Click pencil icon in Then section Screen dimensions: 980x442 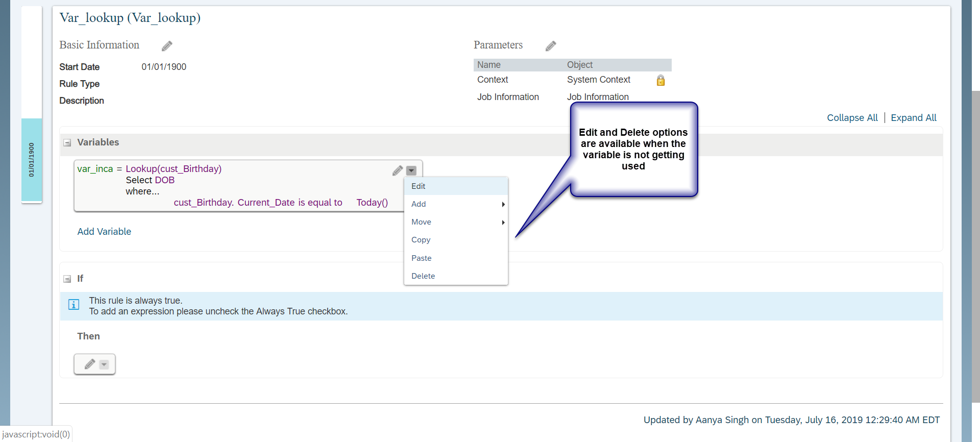(90, 364)
